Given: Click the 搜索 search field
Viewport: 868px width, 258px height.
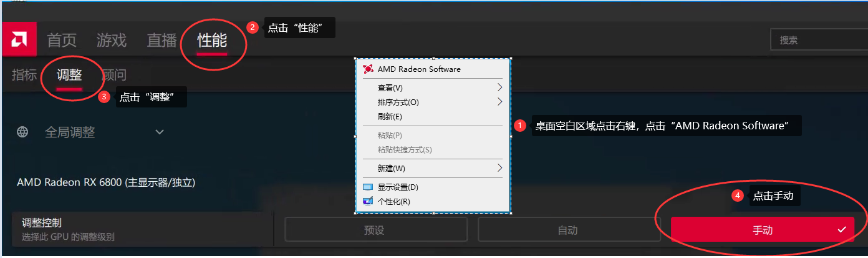Looking at the screenshot, I should [x=818, y=40].
